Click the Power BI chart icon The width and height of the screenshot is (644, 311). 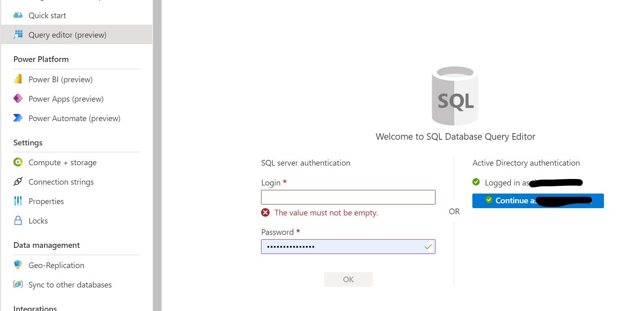pos(18,79)
